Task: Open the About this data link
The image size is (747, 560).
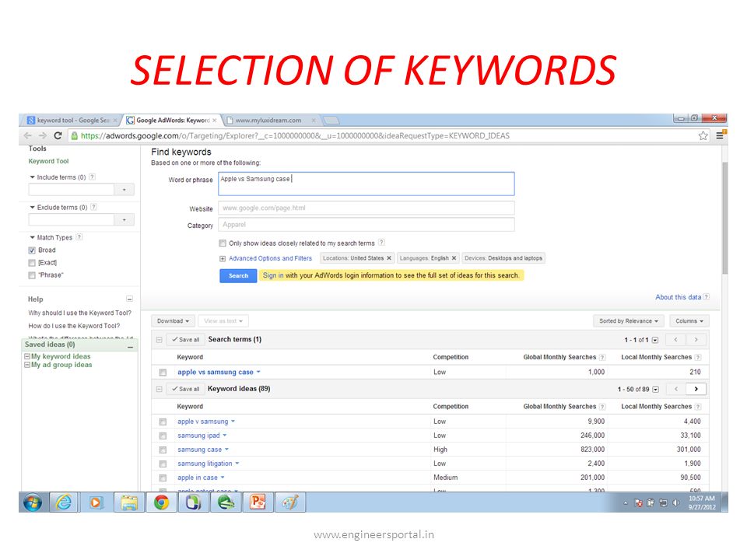Action: point(678,297)
